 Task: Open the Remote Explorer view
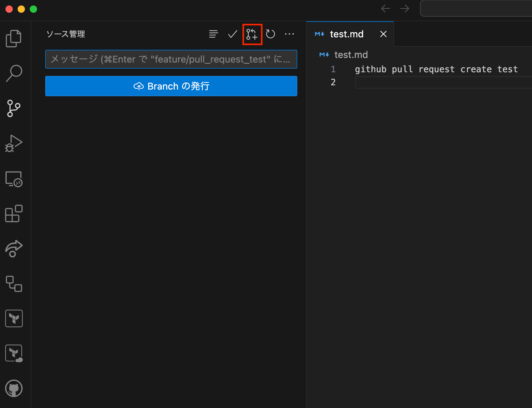[14, 179]
